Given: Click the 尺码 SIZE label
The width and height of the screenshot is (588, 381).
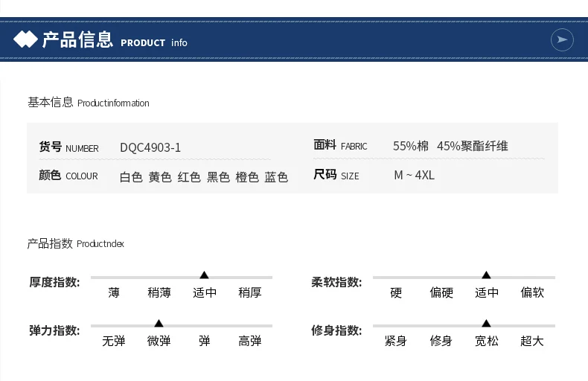Looking at the screenshot, I should [336, 175].
